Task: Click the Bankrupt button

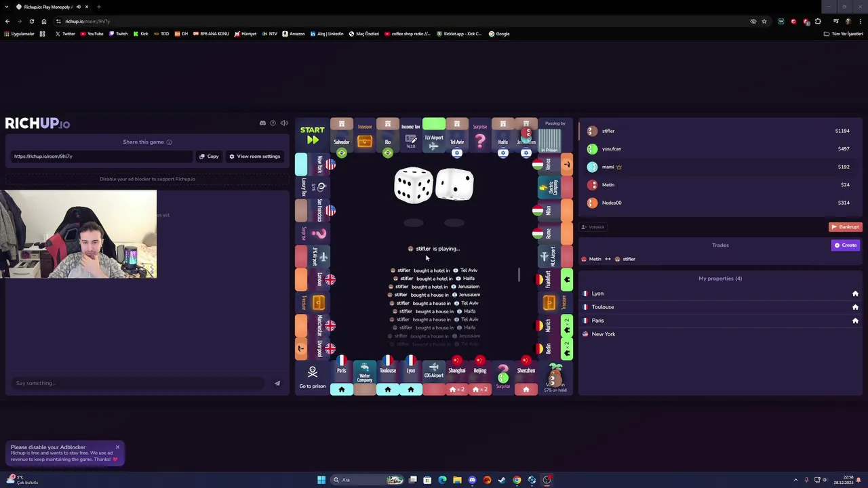Action: [846, 227]
